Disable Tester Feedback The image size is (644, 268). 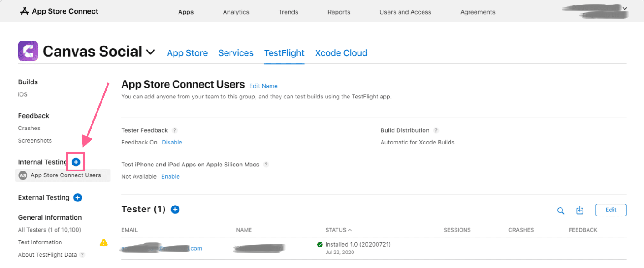(172, 142)
